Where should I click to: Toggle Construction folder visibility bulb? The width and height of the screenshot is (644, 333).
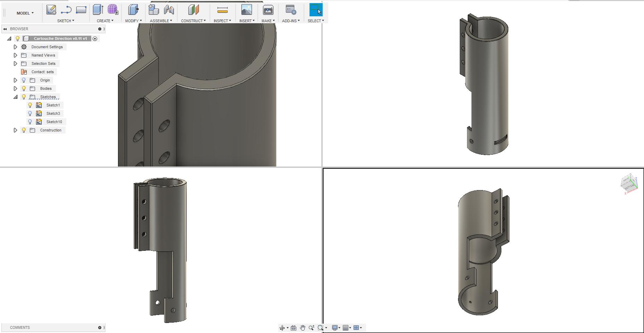coord(24,130)
